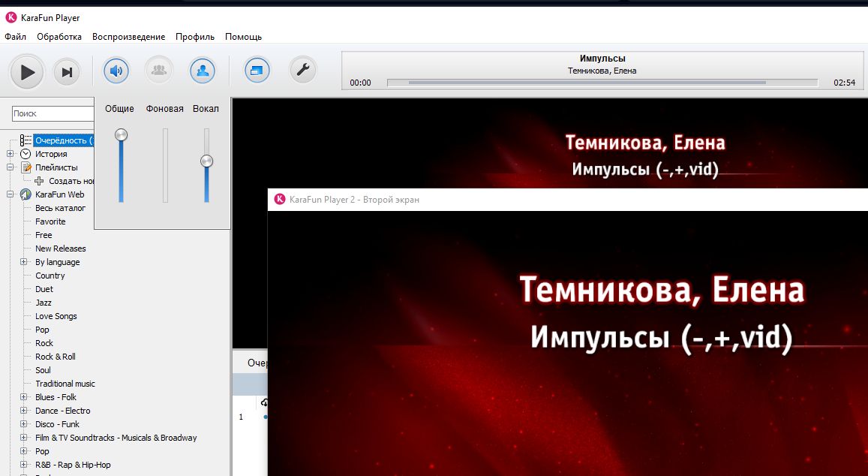The width and height of the screenshot is (868, 476).
Task: Skip to next song button
Action: pyautogui.click(x=67, y=72)
